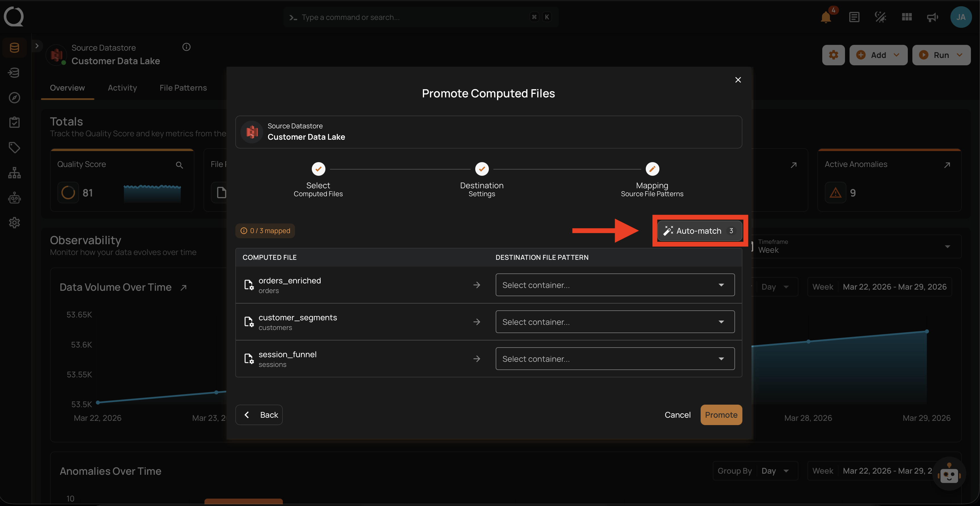The image size is (980, 506).
Task: Click the Back button
Action: coord(259,415)
